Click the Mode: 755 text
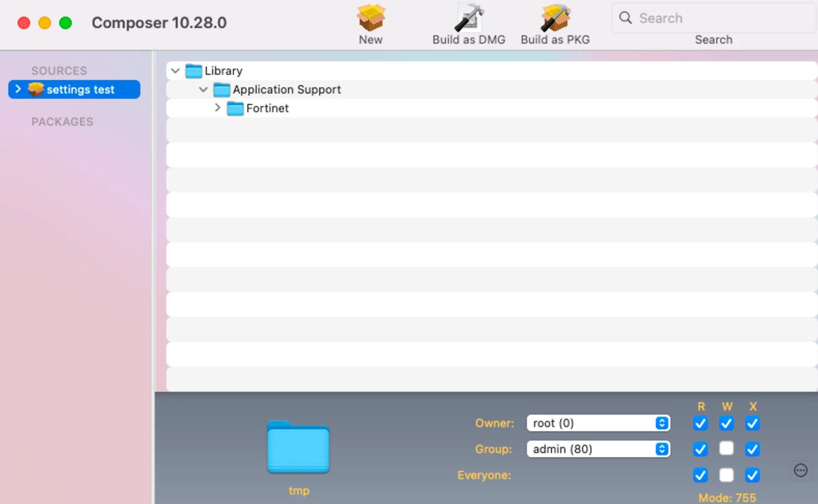Image resolution: width=818 pixels, height=504 pixels. (x=727, y=498)
